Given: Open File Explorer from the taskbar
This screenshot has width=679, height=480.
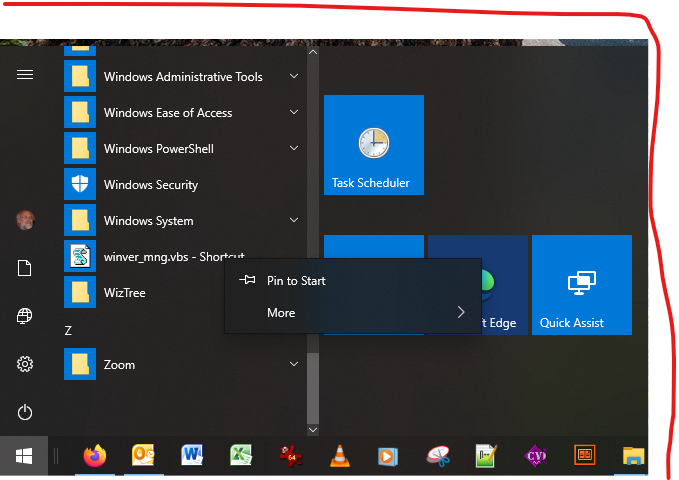Looking at the screenshot, I should (x=634, y=456).
